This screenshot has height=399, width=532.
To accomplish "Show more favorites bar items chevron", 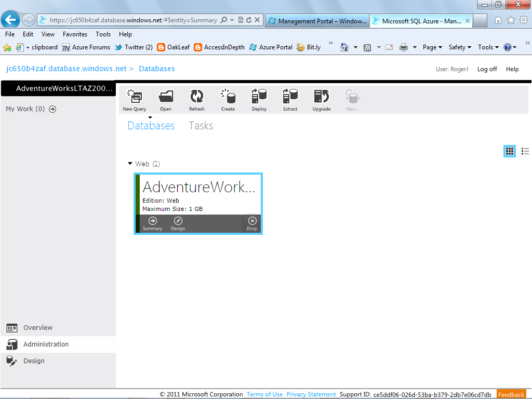I will click(x=331, y=43).
